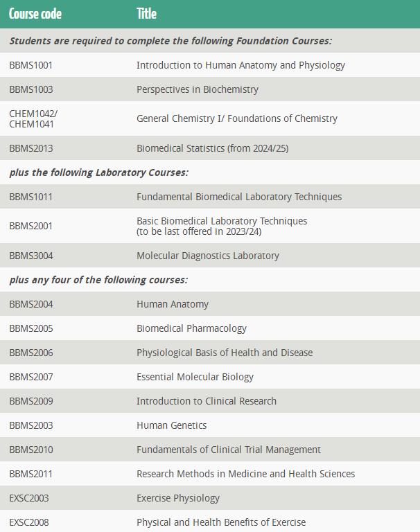The image size is (420, 532).
Task: Click the BBMS1001 course code
Action: coord(31,65)
